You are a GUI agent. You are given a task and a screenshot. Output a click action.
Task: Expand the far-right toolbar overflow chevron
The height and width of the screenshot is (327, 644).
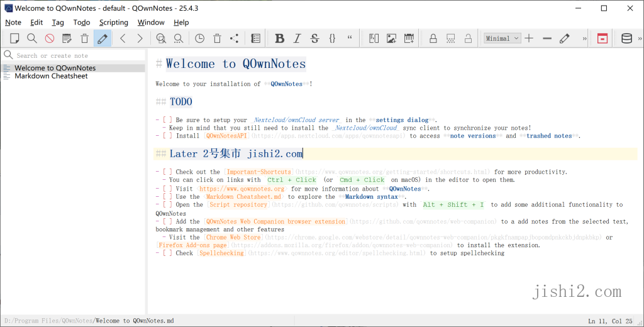640,38
